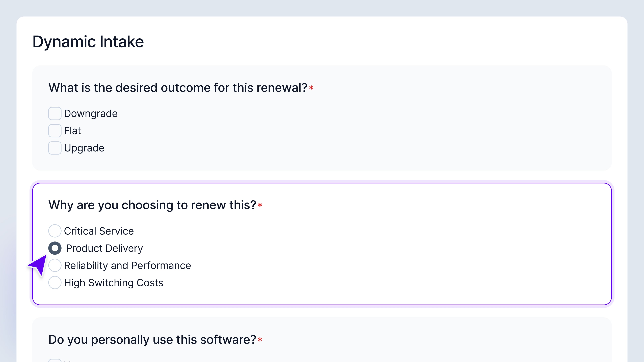Click the "Downgrade" label text
The height and width of the screenshot is (362, 644).
[91, 114]
